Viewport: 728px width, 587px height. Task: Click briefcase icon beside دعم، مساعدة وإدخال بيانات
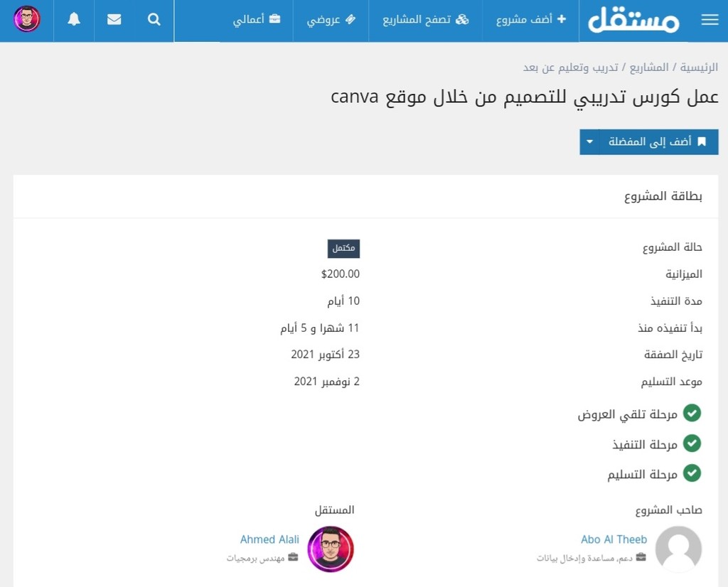click(x=641, y=557)
